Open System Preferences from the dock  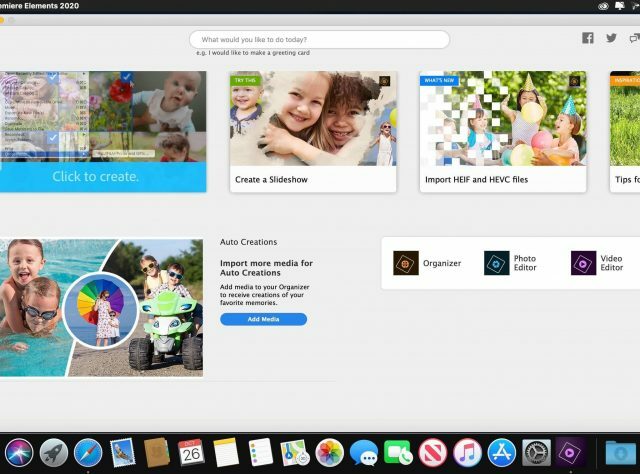point(536,452)
